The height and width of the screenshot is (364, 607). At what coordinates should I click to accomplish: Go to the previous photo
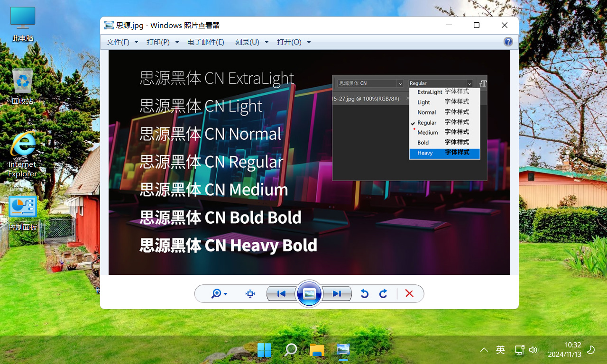281,294
